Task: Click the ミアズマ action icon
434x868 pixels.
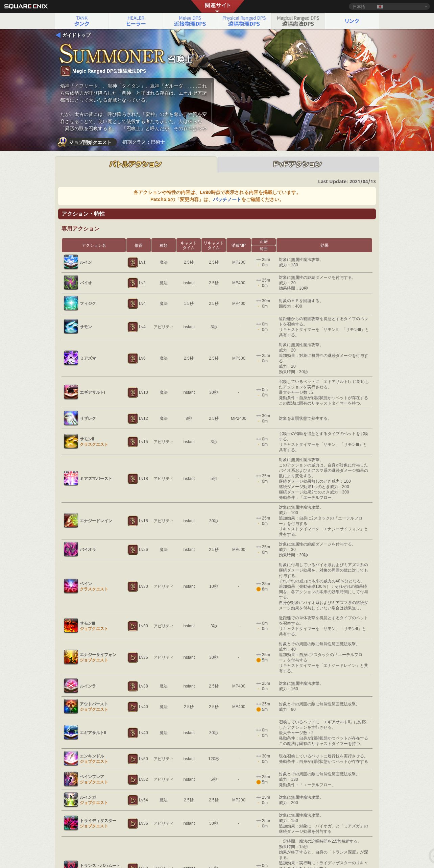Action: click(71, 358)
